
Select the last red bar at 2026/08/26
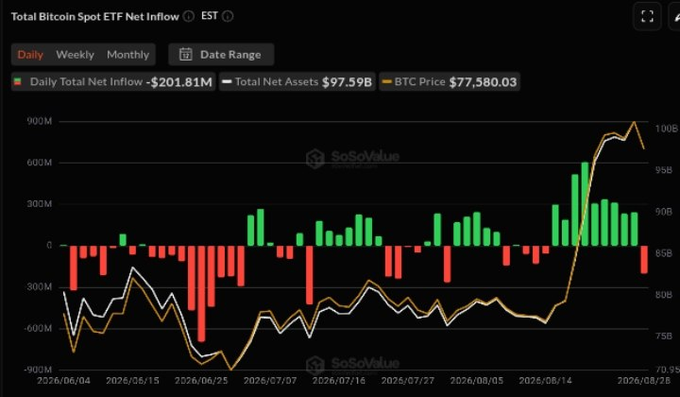(x=644, y=259)
